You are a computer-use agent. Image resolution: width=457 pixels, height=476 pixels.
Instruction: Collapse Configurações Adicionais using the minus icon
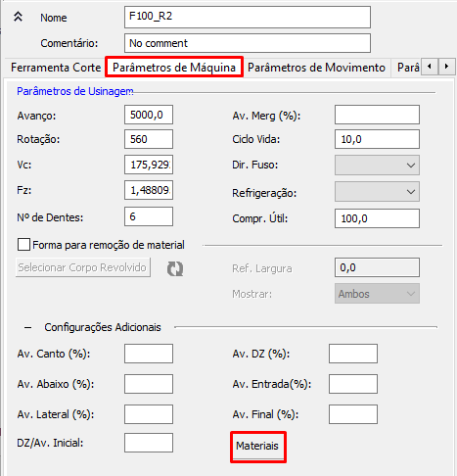pos(28,327)
